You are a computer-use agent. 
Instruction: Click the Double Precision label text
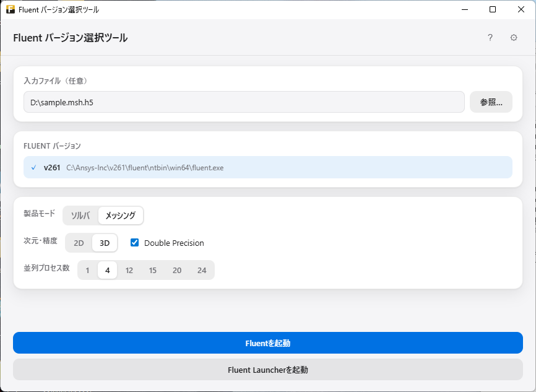[174, 243]
